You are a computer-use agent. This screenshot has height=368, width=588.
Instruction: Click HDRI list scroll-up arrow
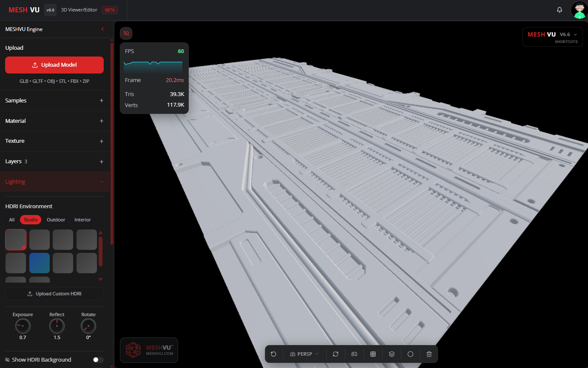[x=100, y=233]
